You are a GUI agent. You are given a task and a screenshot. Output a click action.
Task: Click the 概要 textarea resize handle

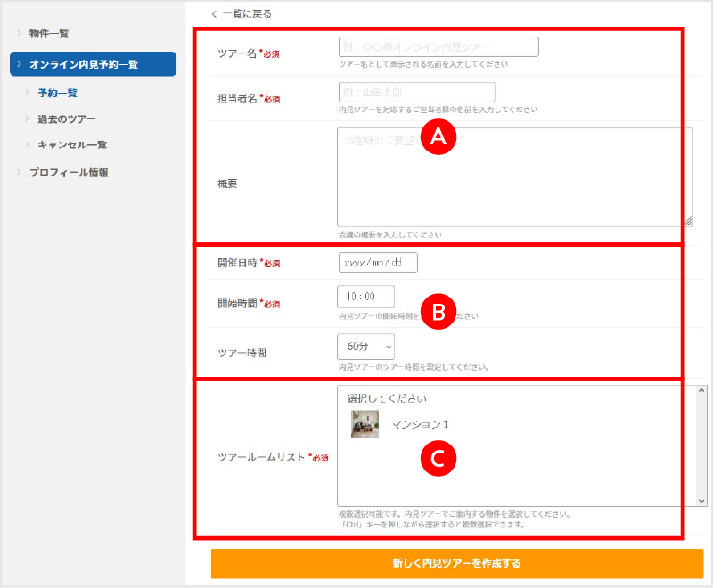(687, 222)
